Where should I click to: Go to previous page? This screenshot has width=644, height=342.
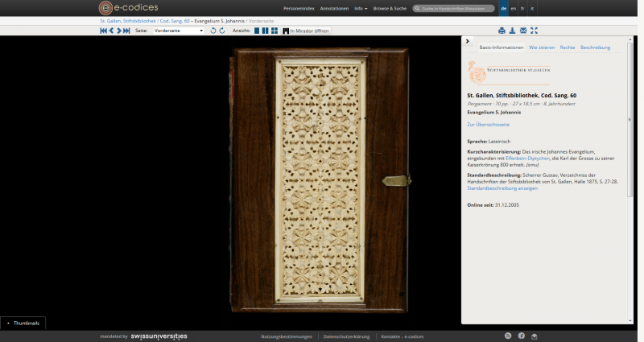click(111, 31)
